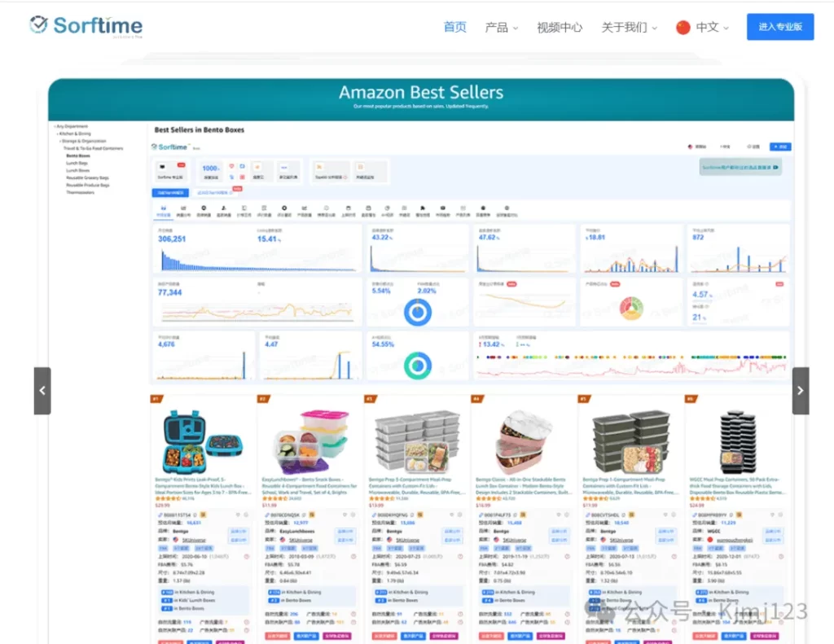Go to 视频中心 video center
This screenshot has width=834, height=644.
[560, 27]
